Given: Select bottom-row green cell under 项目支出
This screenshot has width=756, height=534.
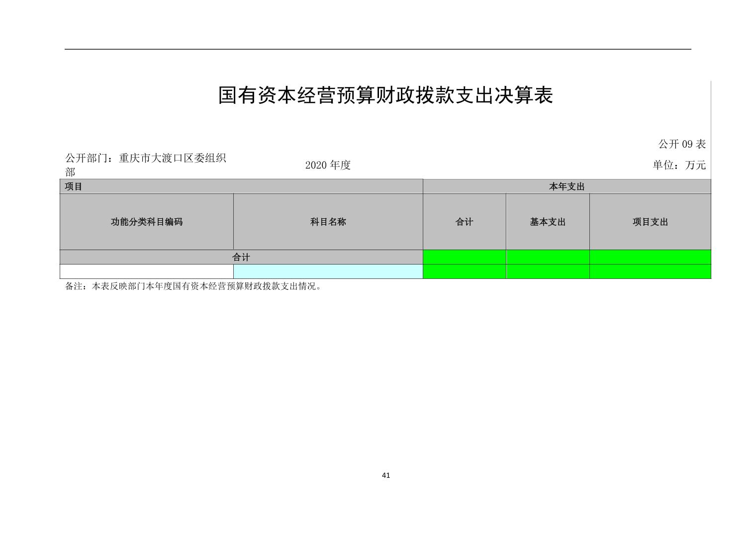Looking at the screenshot, I should (x=650, y=271).
